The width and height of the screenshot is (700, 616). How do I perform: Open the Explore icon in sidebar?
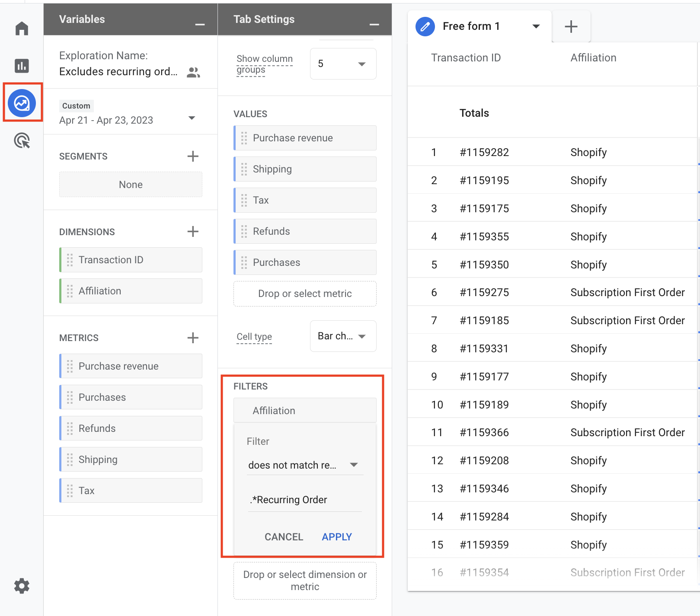22,103
